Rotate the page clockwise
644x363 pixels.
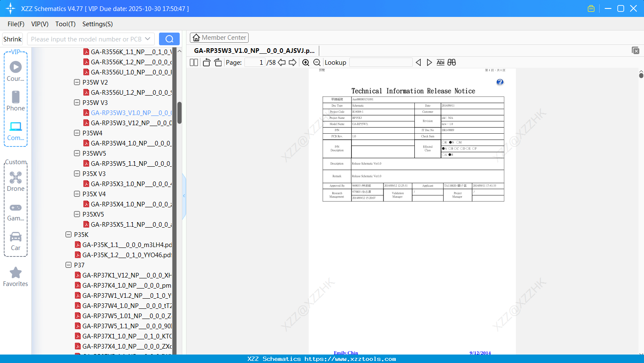(218, 62)
